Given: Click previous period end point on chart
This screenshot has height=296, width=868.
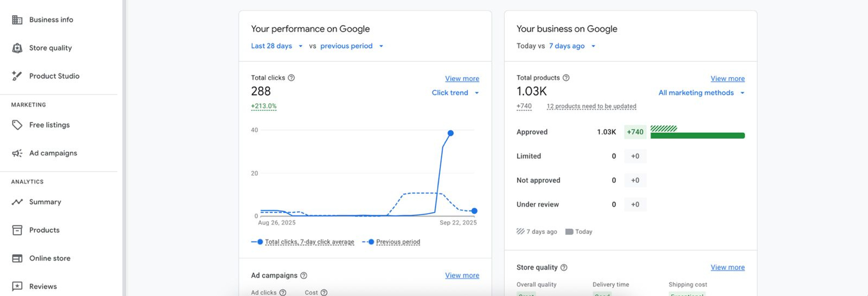Looking at the screenshot, I should (x=474, y=211).
